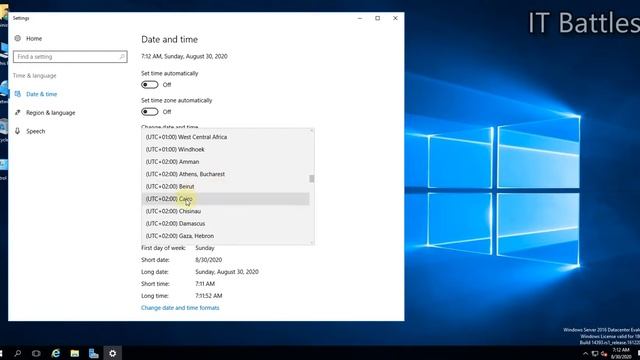Open taskbar search magnifier
This screenshot has width=640, height=360.
[18, 353]
